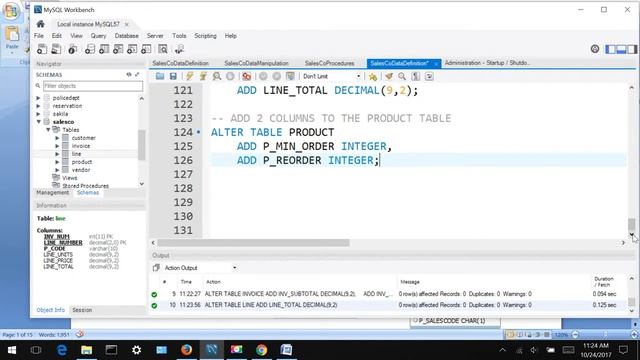Open Chrome from the Windows taskbar
Image resolution: width=640 pixels, height=360 pixels.
(262, 350)
